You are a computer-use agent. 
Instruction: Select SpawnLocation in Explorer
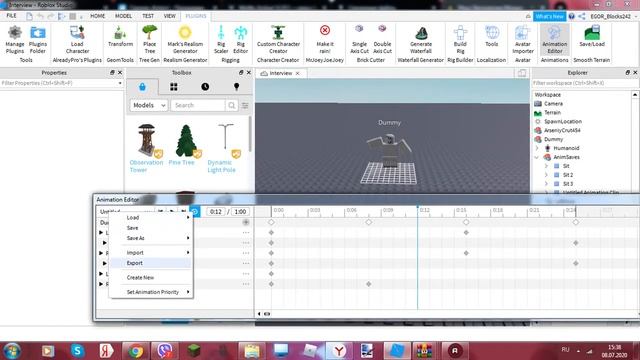[563, 122]
